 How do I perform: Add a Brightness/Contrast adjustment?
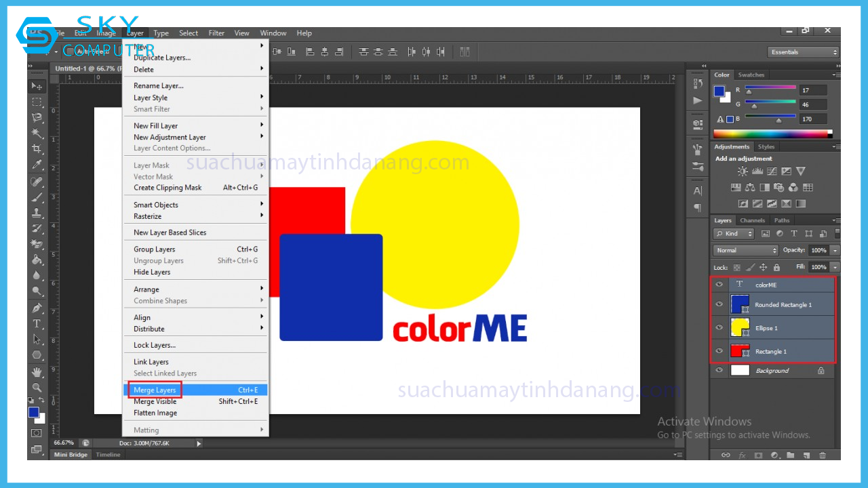743,171
